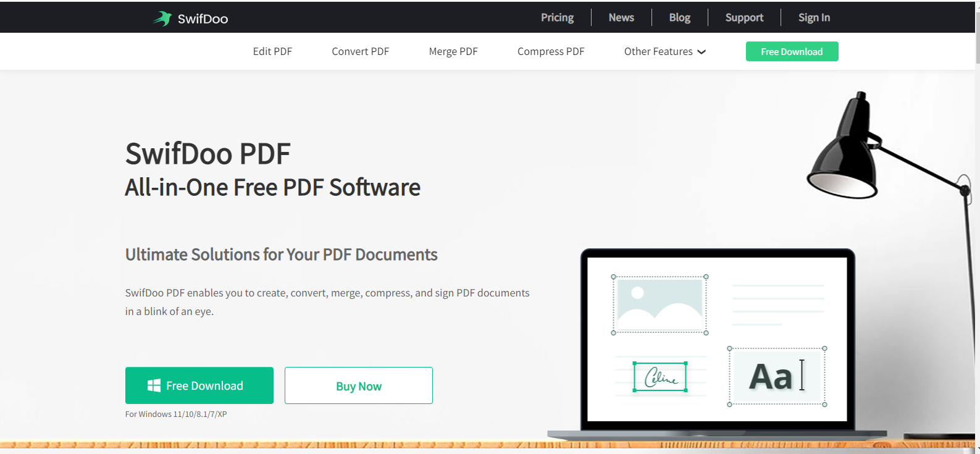980x454 pixels.
Task: Select Convert PDF in the navigation
Action: click(360, 51)
